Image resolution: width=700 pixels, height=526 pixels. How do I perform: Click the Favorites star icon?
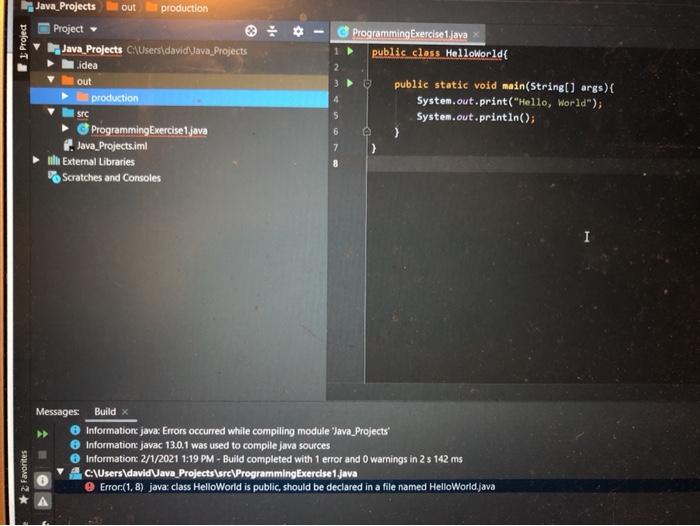tap(23, 499)
